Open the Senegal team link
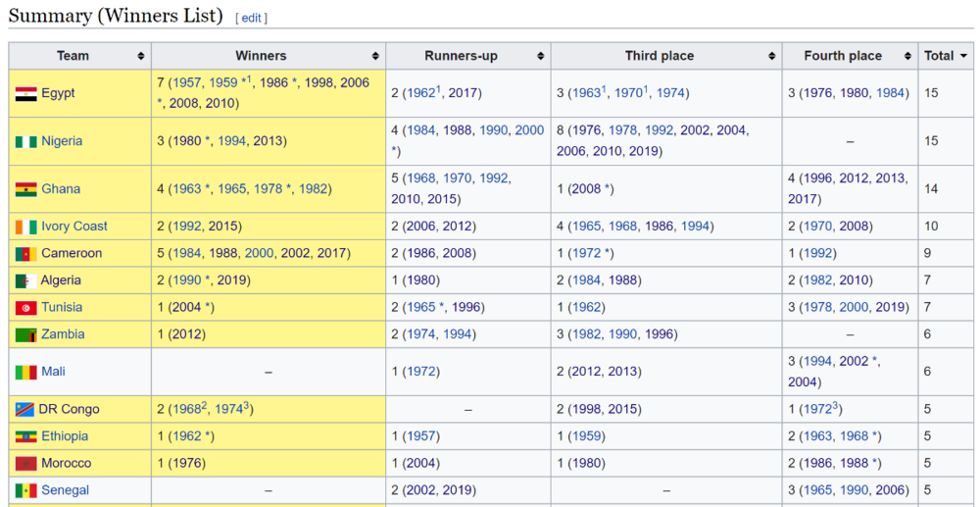This screenshot has height=507, width=980. [65, 490]
